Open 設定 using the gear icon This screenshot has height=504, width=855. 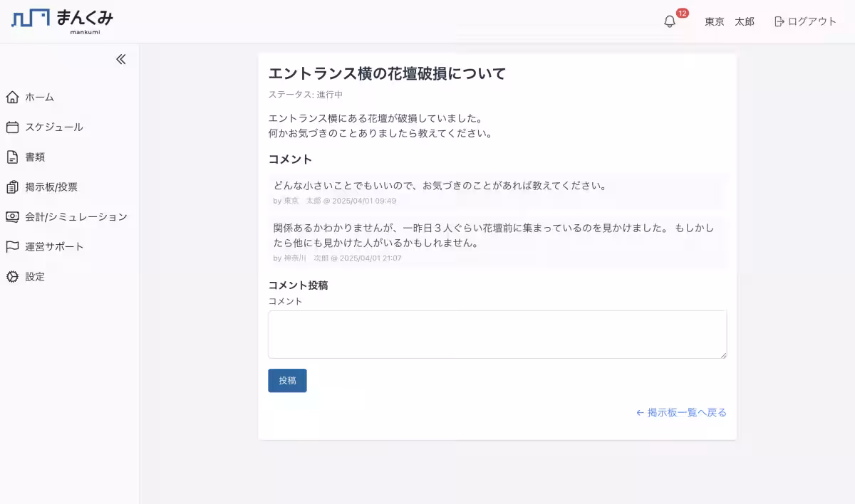click(x=11, y=277)
